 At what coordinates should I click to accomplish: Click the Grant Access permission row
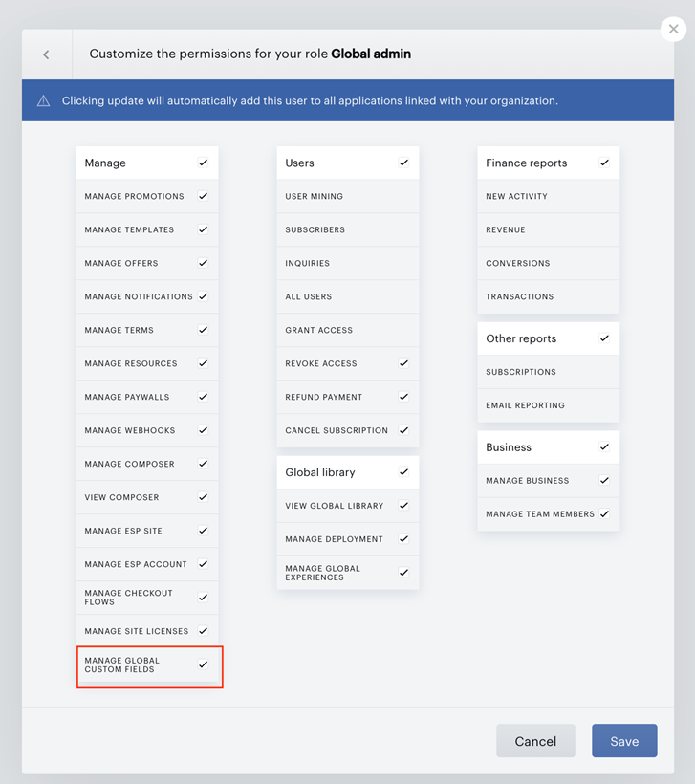[x=348, y=330]
